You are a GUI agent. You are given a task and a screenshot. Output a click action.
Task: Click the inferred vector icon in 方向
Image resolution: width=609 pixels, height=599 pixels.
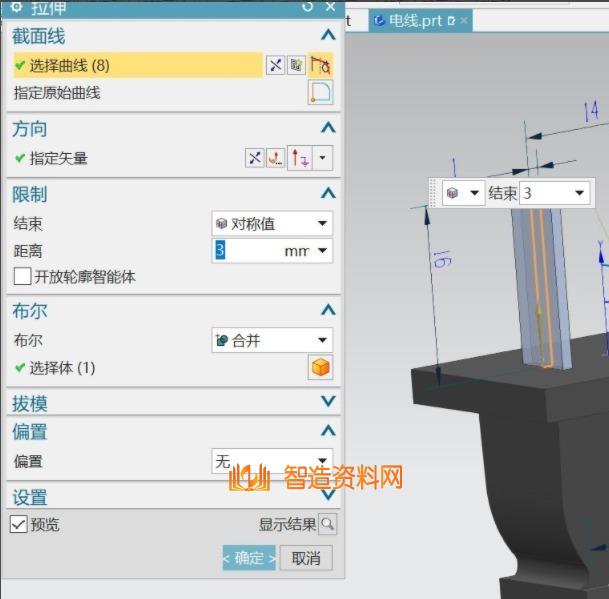click(300, 158)
